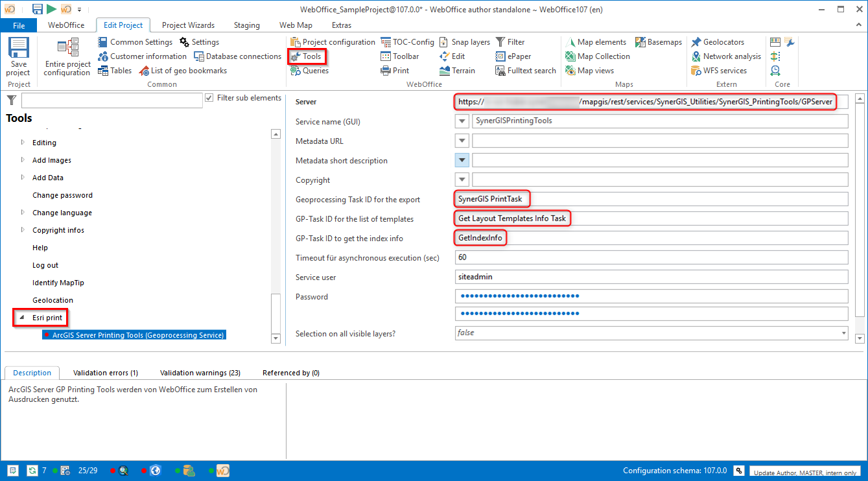
Task: Collapse the Esri print tree node
Action: click(23, 318)
